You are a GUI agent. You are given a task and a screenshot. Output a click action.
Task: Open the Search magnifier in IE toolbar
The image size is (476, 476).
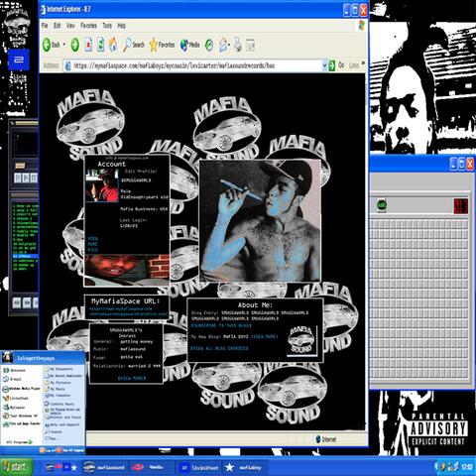134,45
